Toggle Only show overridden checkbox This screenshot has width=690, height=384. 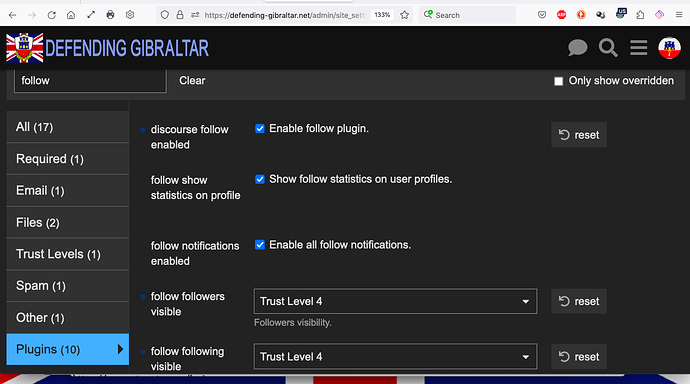tap(558, 81)
